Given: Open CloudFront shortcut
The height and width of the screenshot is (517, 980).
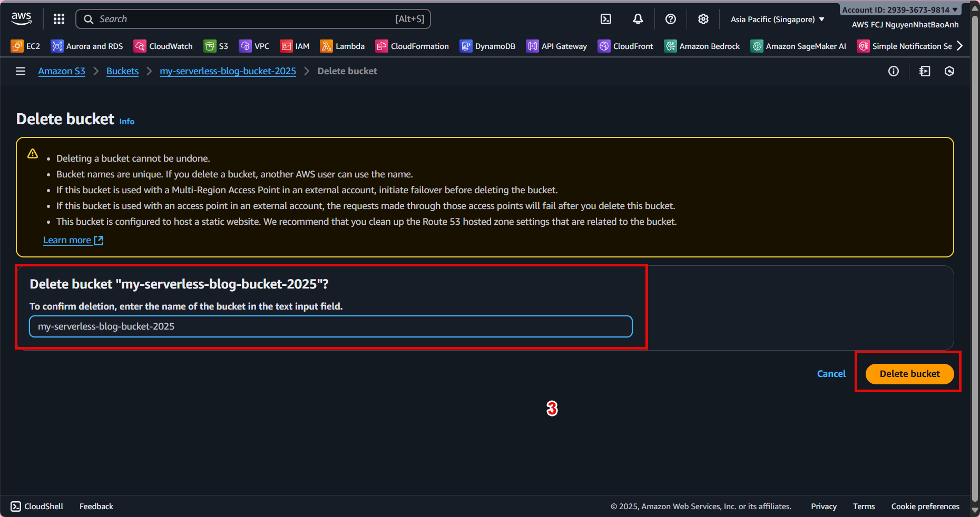Looking at the screenshot, I should pos(625,46).
